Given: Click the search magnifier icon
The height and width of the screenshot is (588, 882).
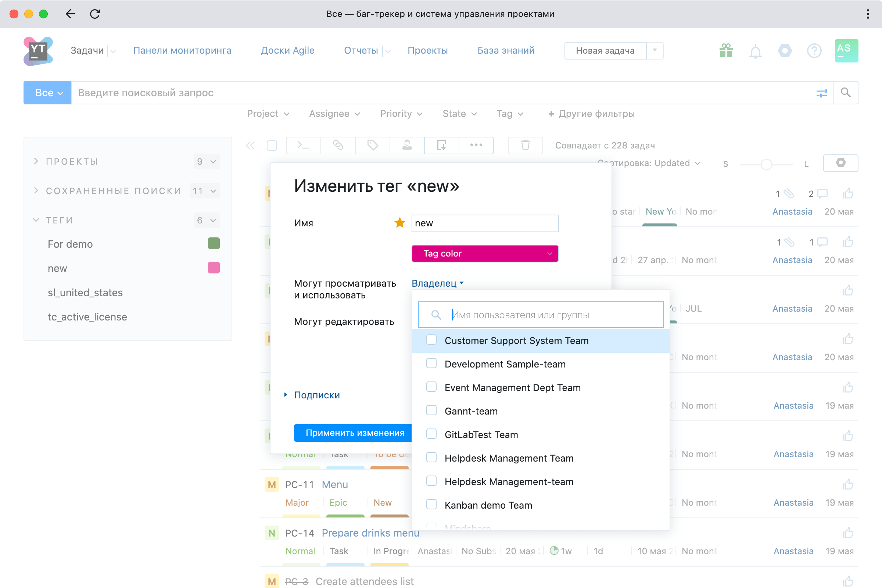Looking at the screenshot, I should (x=846, y=93).
